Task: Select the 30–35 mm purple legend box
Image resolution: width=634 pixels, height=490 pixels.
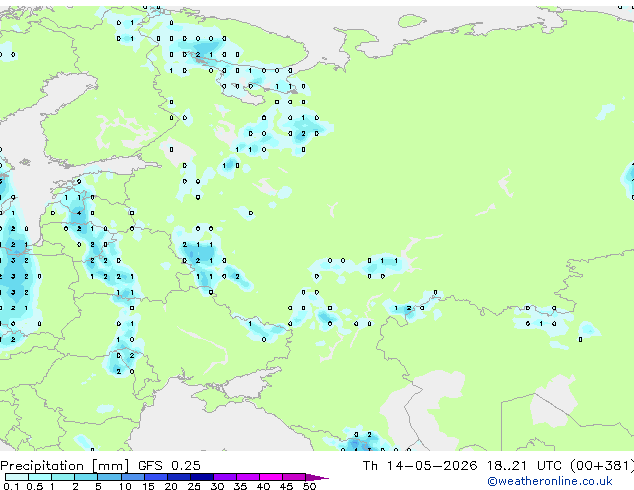Action: (225, 477)
